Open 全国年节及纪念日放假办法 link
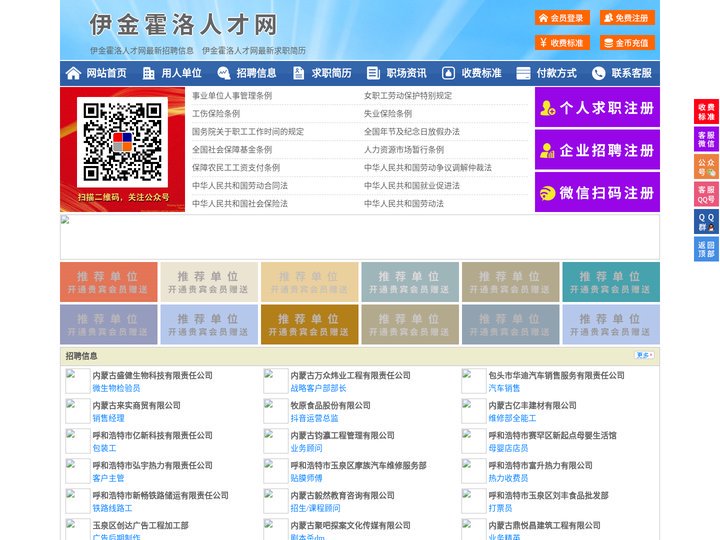 tap(412, 131)
